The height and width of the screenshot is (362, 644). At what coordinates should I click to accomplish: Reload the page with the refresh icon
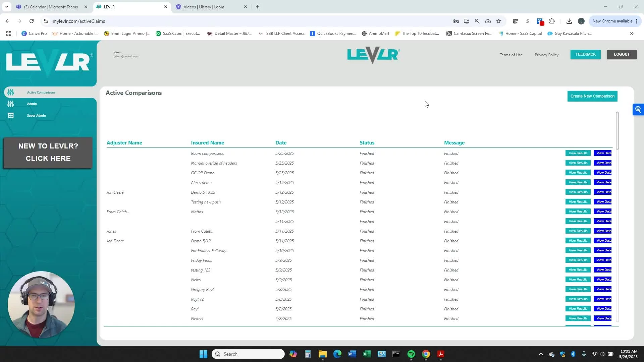32,21
